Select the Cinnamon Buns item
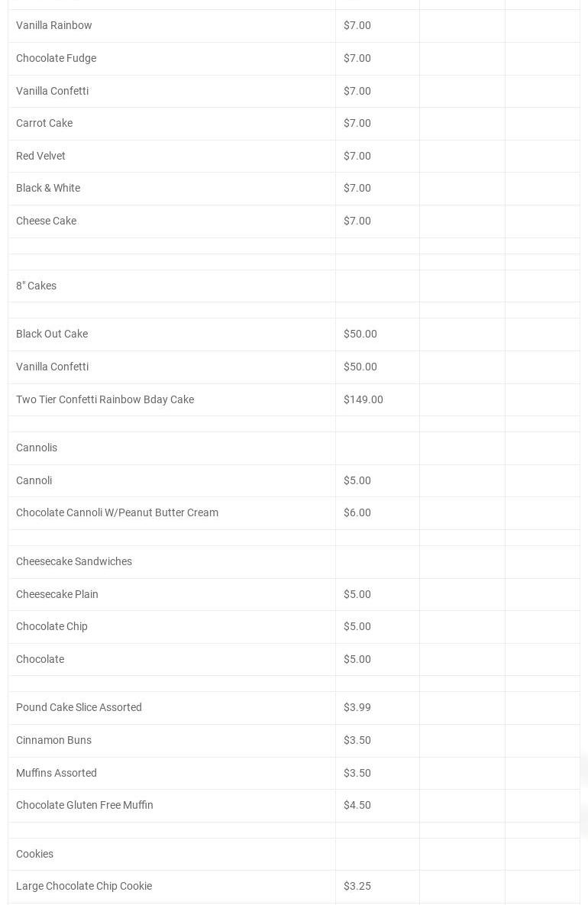 point(53,740)
